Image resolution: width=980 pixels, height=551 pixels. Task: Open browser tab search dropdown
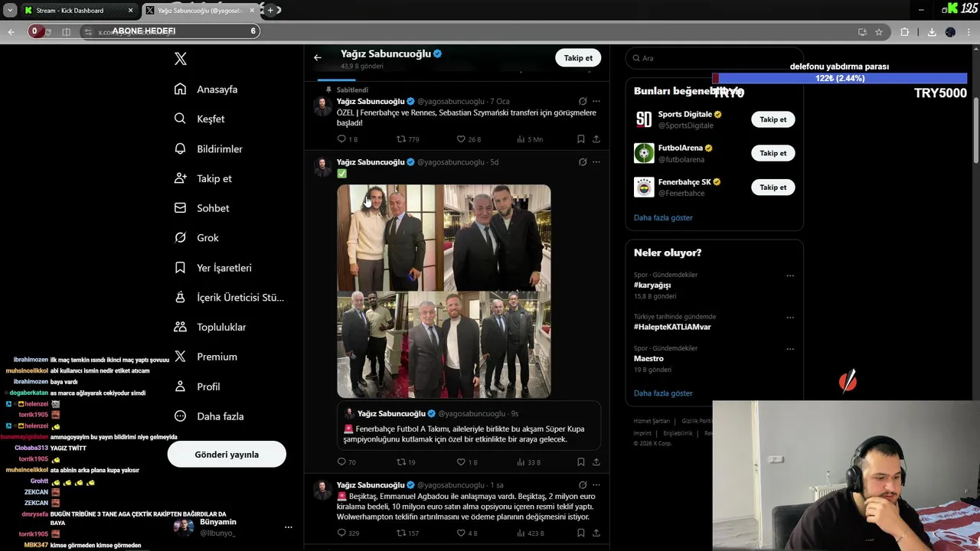click(10, 11)
